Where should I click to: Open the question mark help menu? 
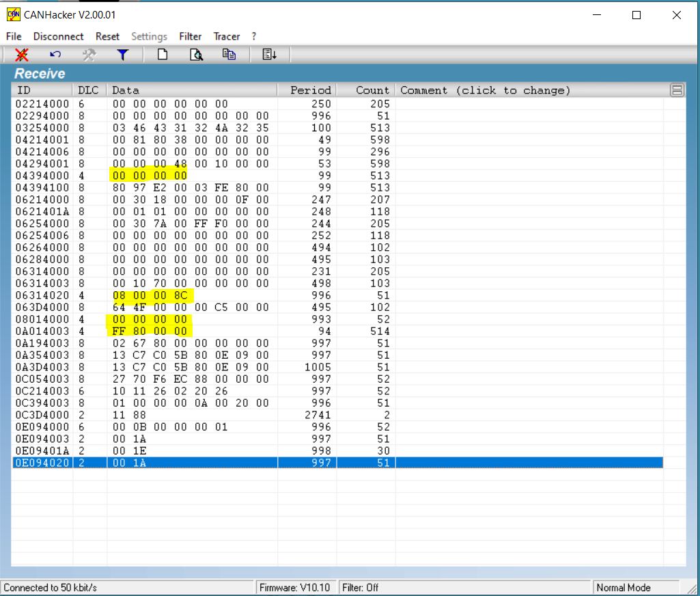254,36
